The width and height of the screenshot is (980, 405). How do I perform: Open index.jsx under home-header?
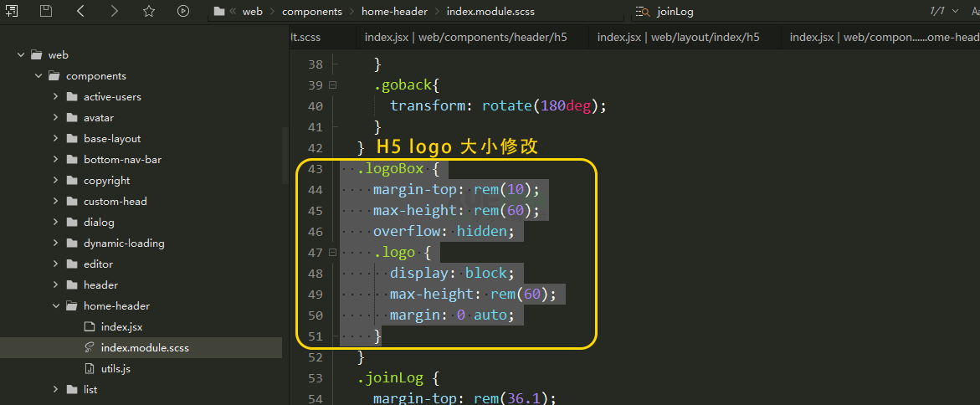pyautogui.click(x=122, y=327)
